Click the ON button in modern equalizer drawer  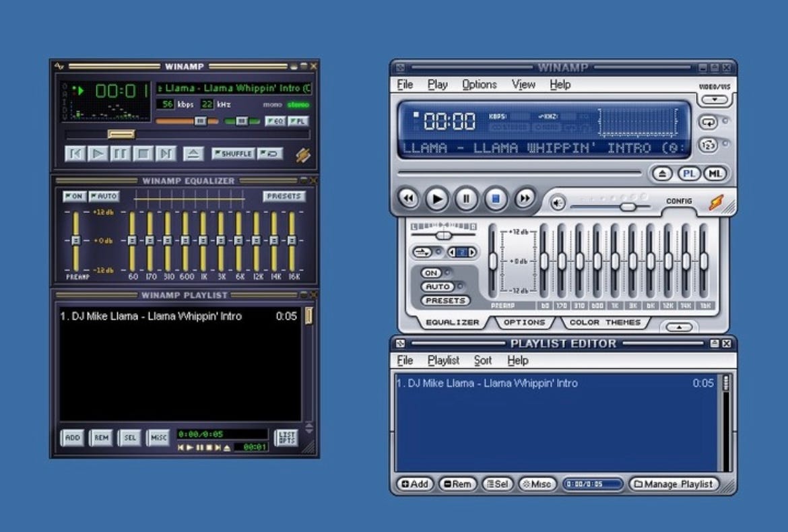[432, 273]
